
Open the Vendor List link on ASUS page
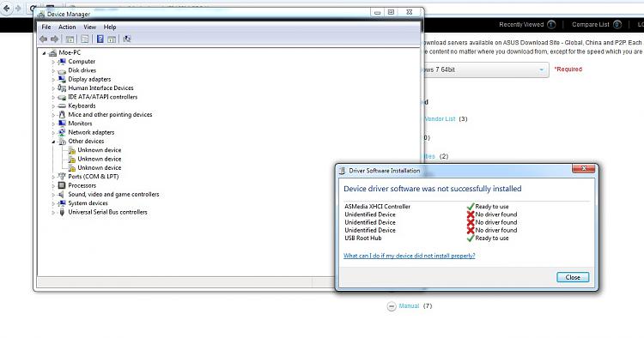[439, 119]
